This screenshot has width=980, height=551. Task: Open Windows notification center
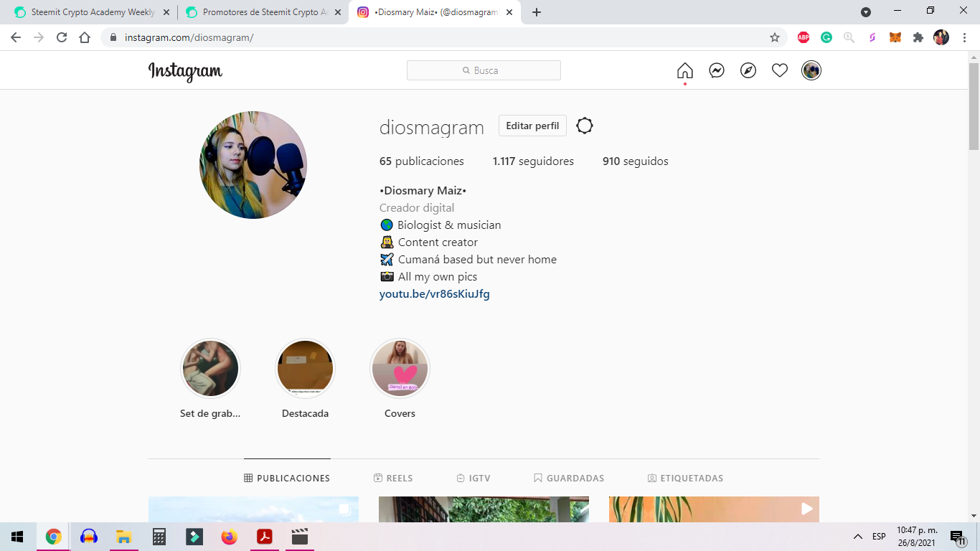coord(958,537)
